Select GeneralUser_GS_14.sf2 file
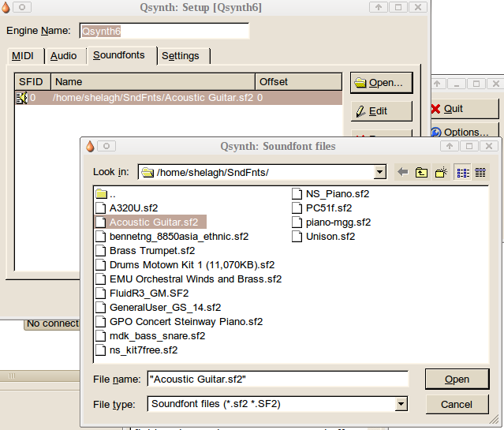 point(165,307)
